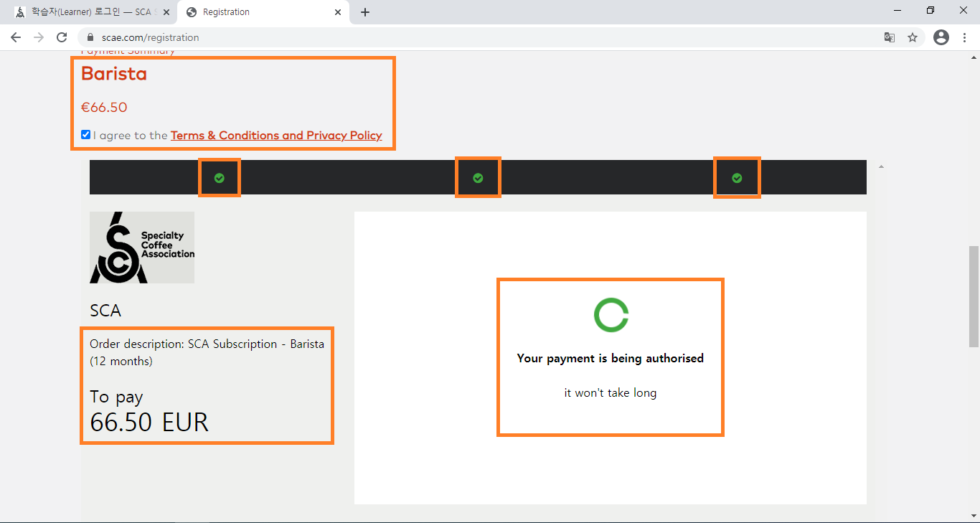
Task: Go back to previous page
Action: pos(16,37)
